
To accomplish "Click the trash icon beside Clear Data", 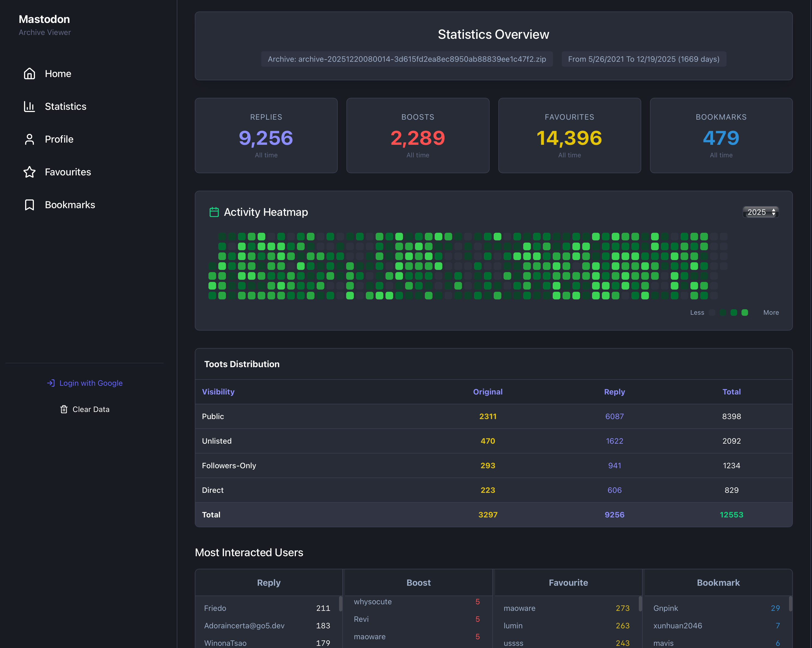I will [64, 409].
